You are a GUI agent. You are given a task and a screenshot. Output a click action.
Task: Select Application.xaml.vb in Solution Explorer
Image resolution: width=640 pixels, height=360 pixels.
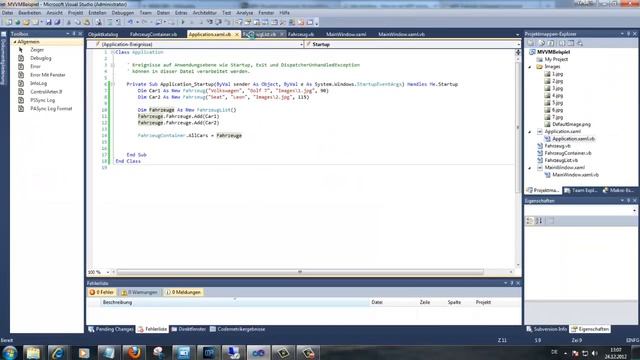pyautogui.click(x=573, y=139)
